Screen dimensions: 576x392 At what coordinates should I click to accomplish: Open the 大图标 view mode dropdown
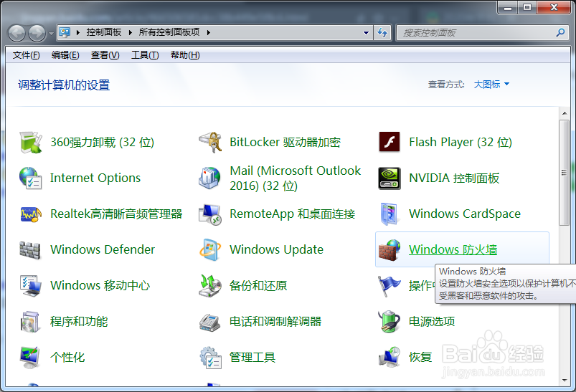coord(491,85)
